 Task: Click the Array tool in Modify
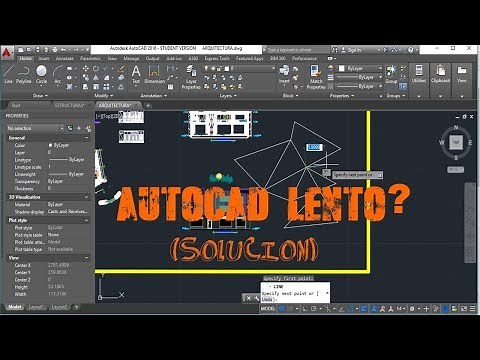tap(106, 87)
